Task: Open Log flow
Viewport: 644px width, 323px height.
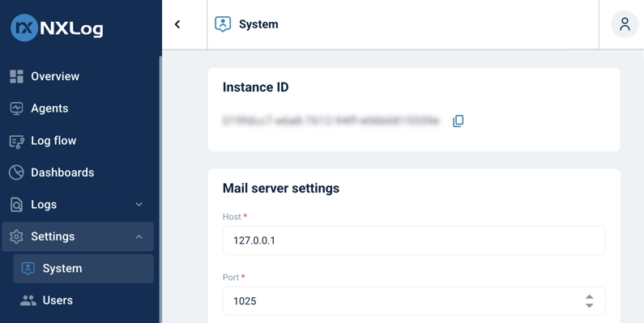Action: tap(53, 140)
